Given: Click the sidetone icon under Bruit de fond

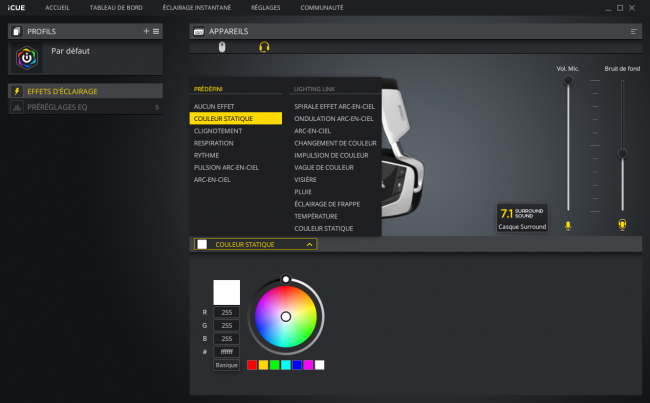Looking at the screenshot, I should (622, 225).
